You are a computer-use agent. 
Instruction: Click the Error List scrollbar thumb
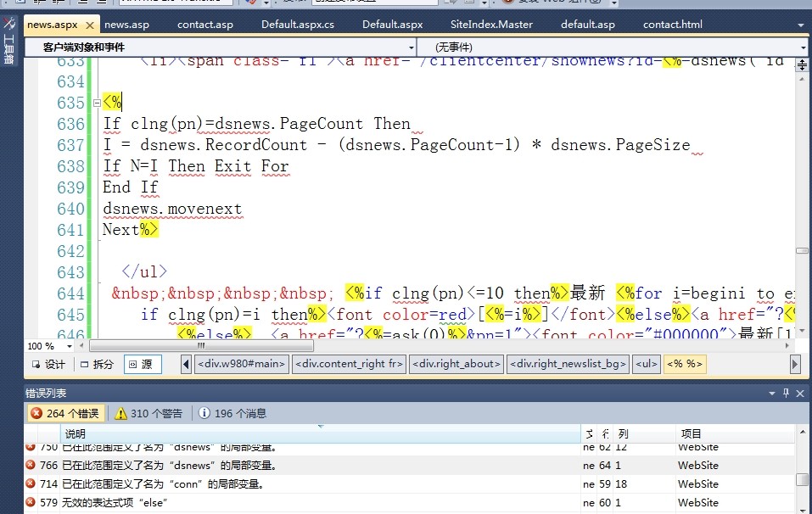coord(802,479)
